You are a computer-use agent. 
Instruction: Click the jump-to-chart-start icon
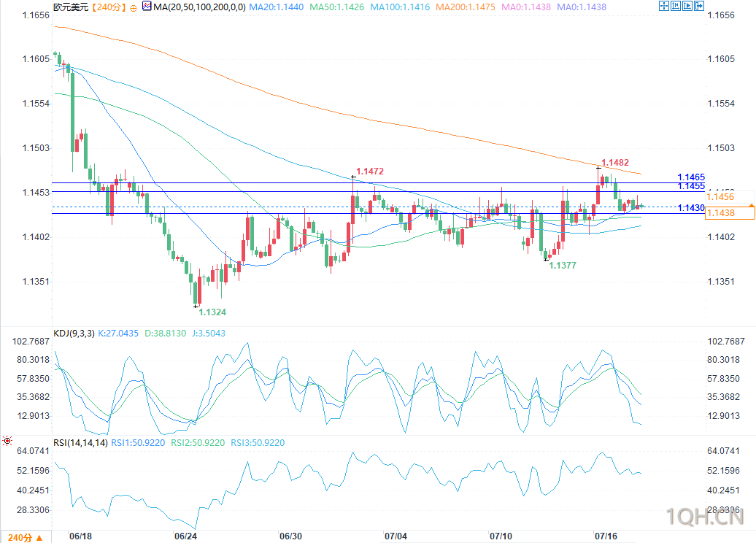point(676,7)
